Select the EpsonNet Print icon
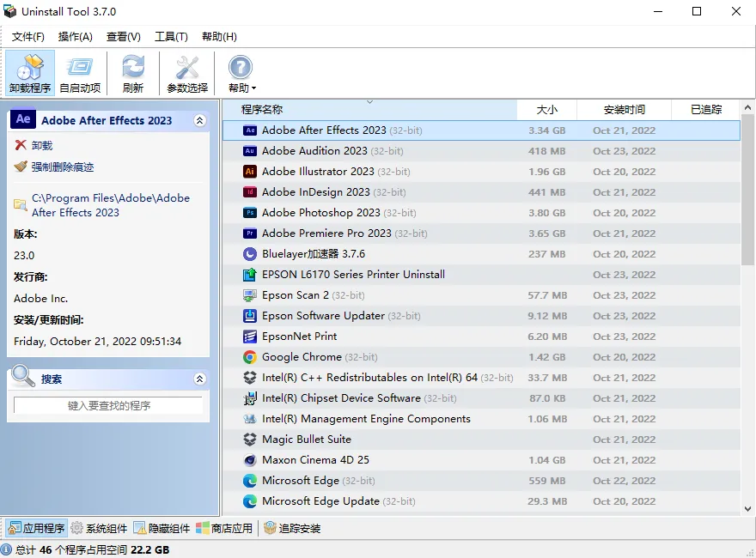The width and height of the screenshot is (756, 558). coord(250,337)
